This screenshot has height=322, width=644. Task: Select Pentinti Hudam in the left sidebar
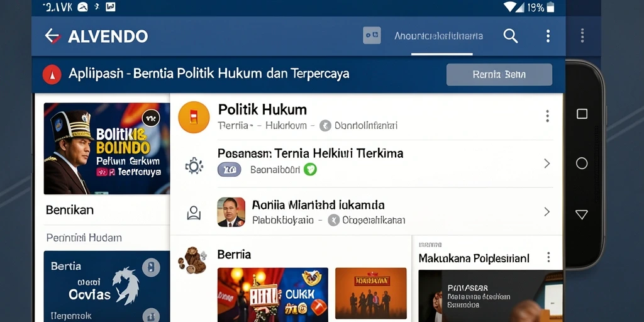point(84,238)
